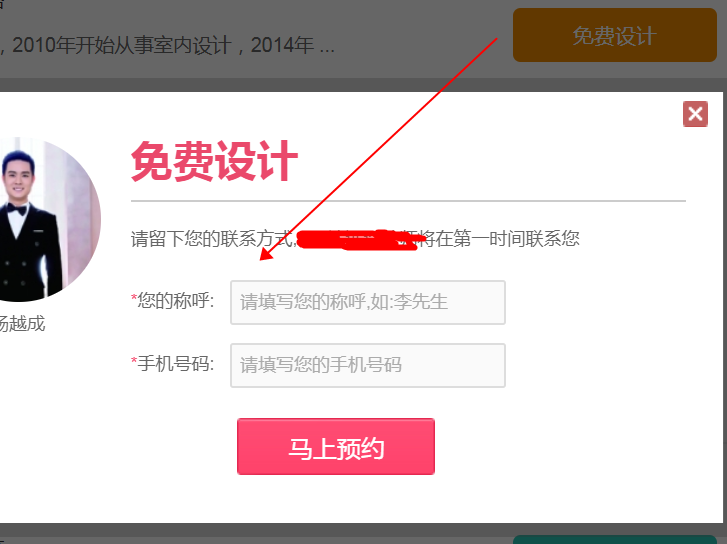Click the 手机号码 field label
This screenshot has width=727, height=544.
click(x=175, y=364)
